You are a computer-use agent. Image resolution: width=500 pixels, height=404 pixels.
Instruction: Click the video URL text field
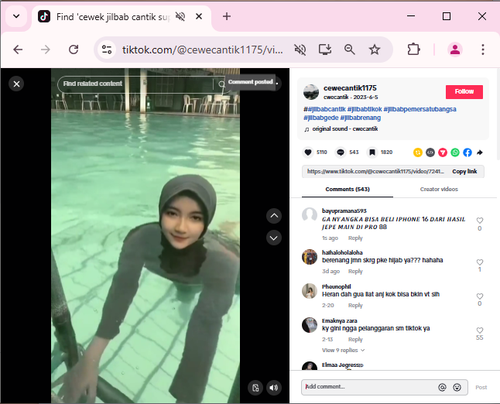(375, 171)
